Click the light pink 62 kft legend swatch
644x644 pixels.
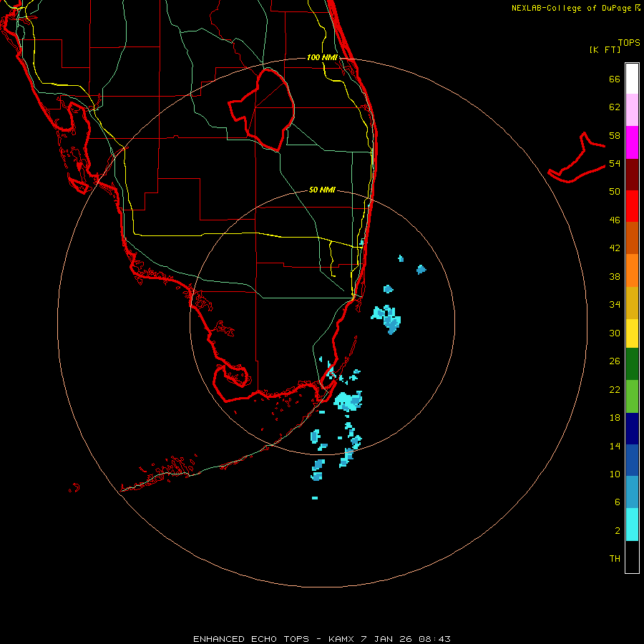(x=632, y=109)
